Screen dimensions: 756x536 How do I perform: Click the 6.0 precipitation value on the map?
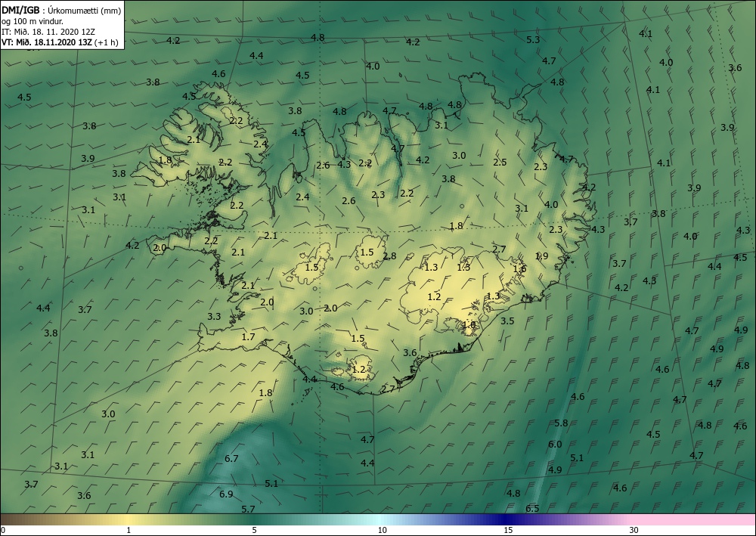555,445
